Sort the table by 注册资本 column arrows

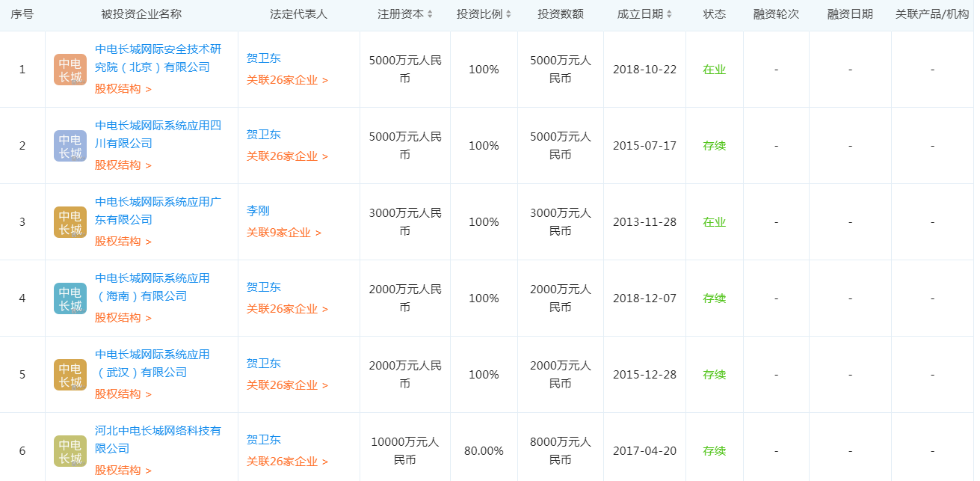click(x=430, y=14)
